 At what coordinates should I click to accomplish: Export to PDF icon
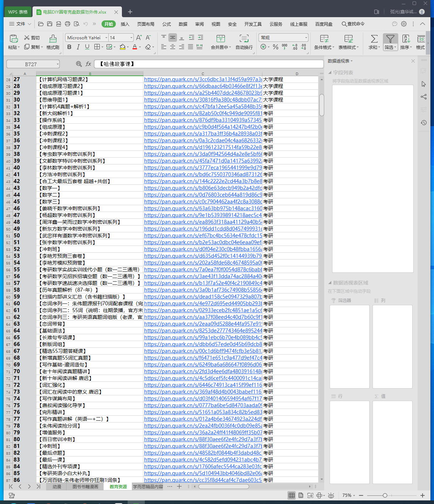[59, 24]
